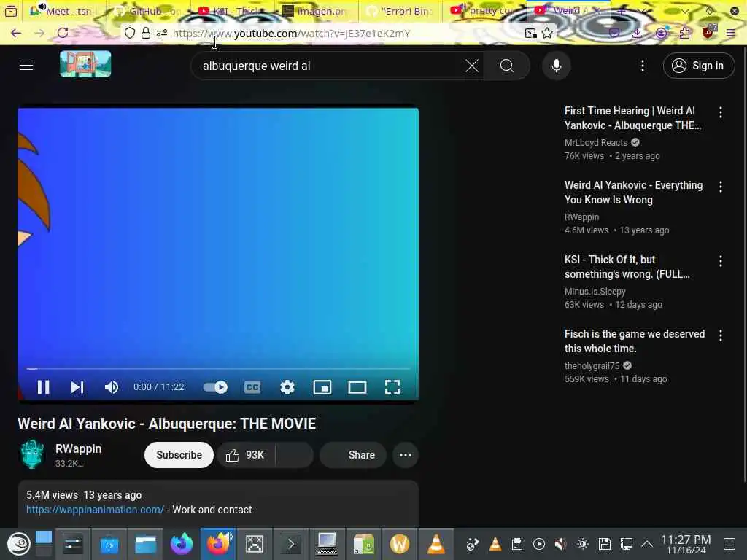
Task: Open options for 'First Time Hearing' video
Action: (721, 112)
